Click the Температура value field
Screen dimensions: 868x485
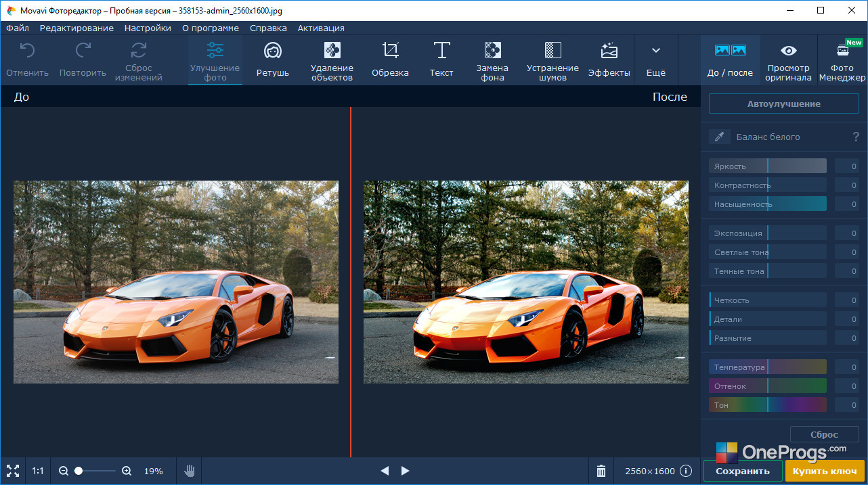tap(847, 367)
